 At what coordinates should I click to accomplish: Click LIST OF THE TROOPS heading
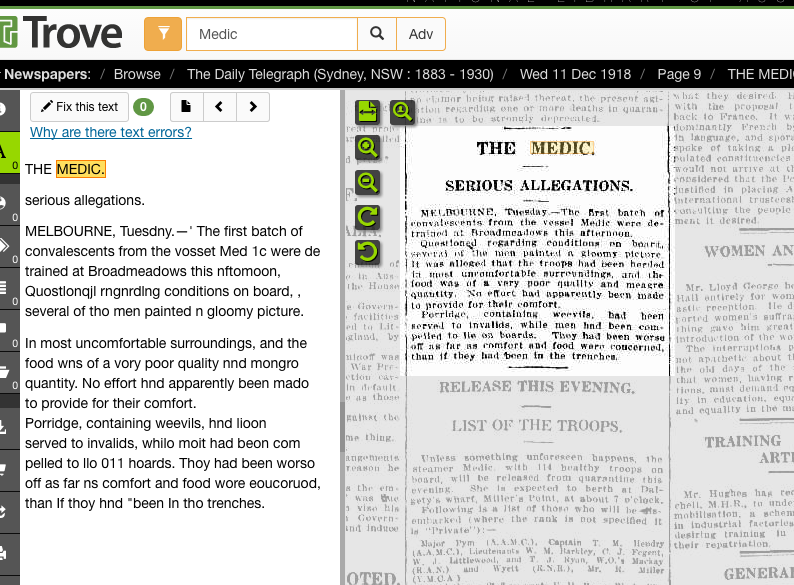(x=537, y=426)
